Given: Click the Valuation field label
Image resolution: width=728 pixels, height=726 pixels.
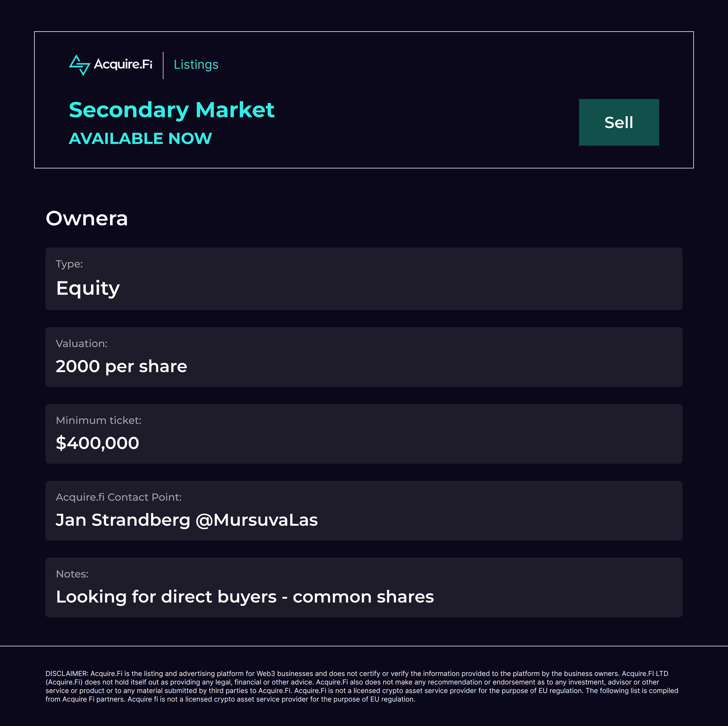Looking at the screenshot, I should (81, 344).
